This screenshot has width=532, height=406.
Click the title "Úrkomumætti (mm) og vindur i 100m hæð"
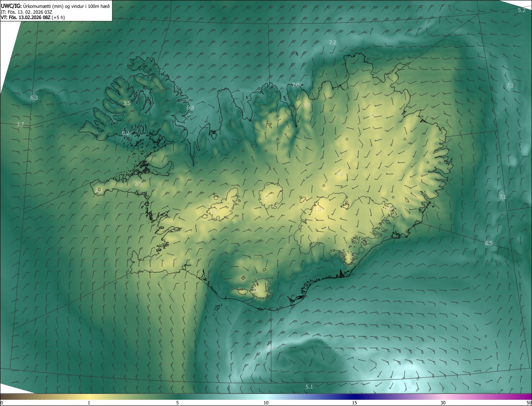[66, 6]
